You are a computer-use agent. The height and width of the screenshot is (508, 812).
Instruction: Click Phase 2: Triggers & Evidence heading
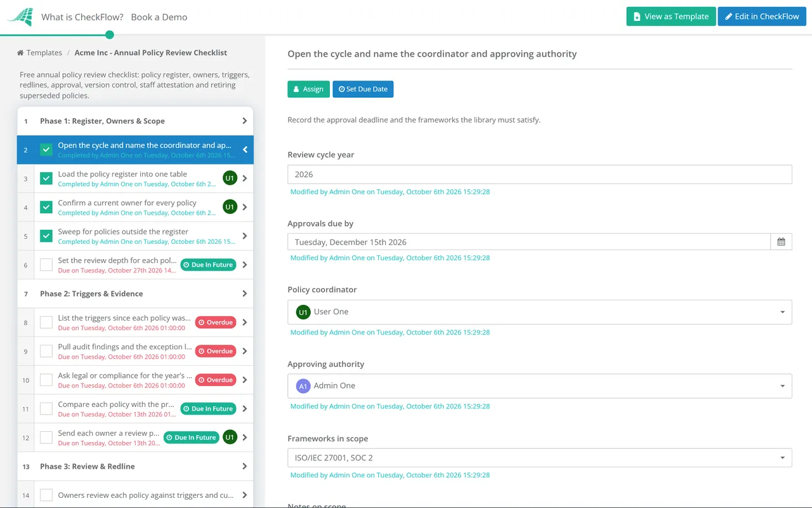pos(91,293)
